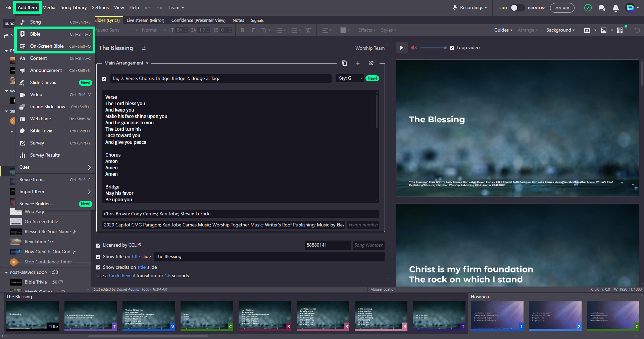The image size is (644, 339).
Task: Add a new arrangement with the plus icon
Action: click(x=358, y=63)
